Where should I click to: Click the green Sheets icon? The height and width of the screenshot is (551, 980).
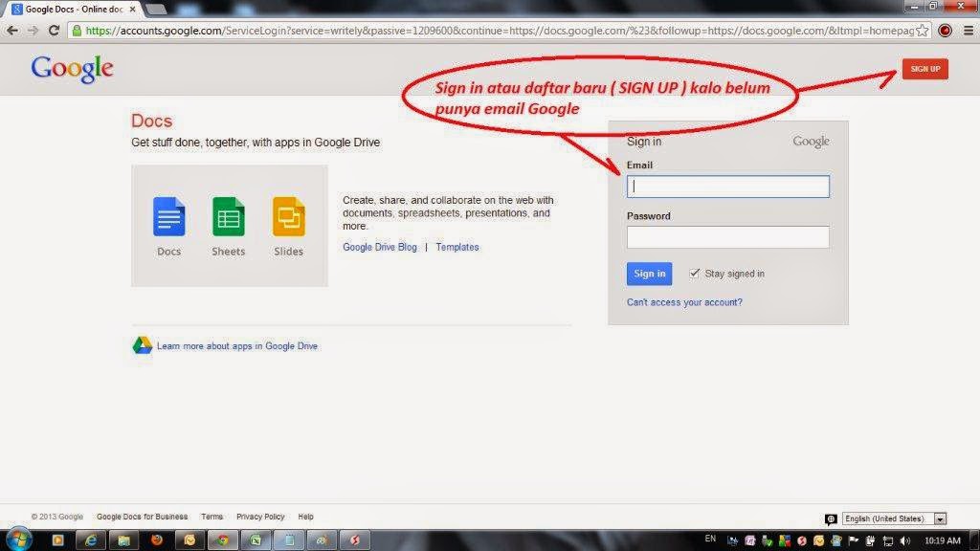228,216
